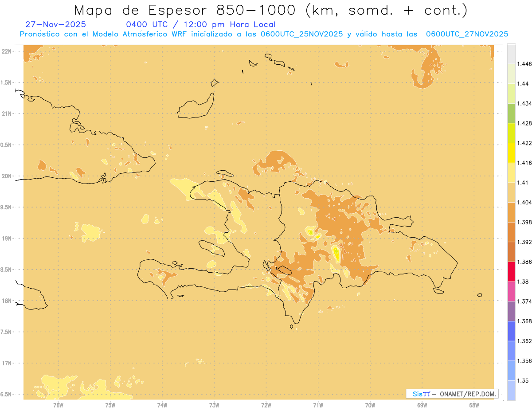Select the yellow-green swatch between 1.422 and 1.428
This screenshot has width=532, height=411.
[x=511, y=133]
